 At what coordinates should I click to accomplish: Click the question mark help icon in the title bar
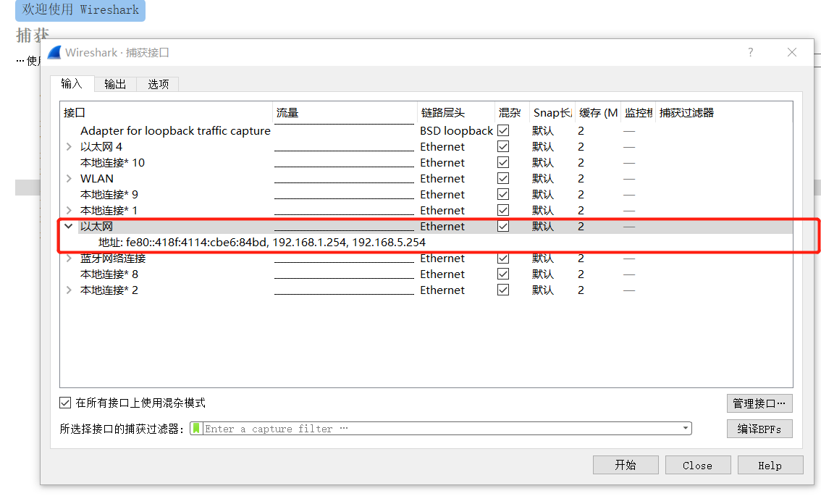tap(750, 52)
